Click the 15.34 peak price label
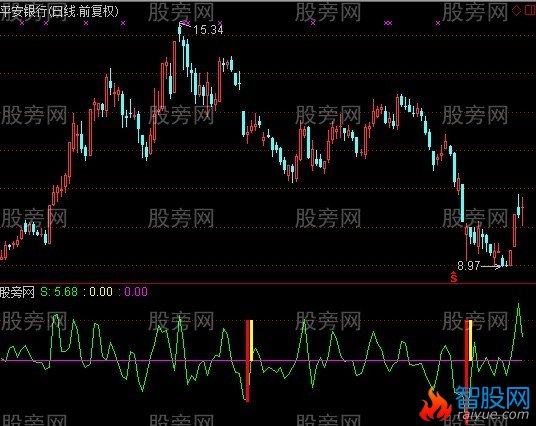 [208, 30]
